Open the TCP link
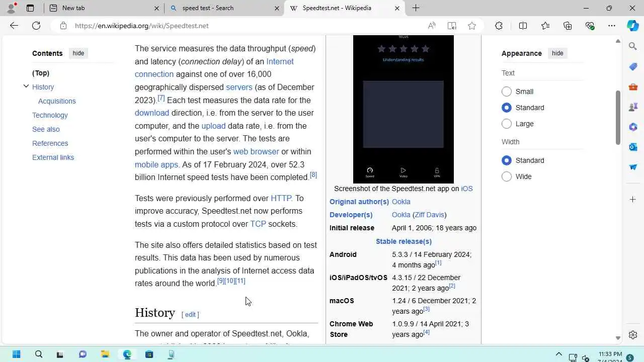This screenshot has height=362, width=644. (x=258, y=224)
